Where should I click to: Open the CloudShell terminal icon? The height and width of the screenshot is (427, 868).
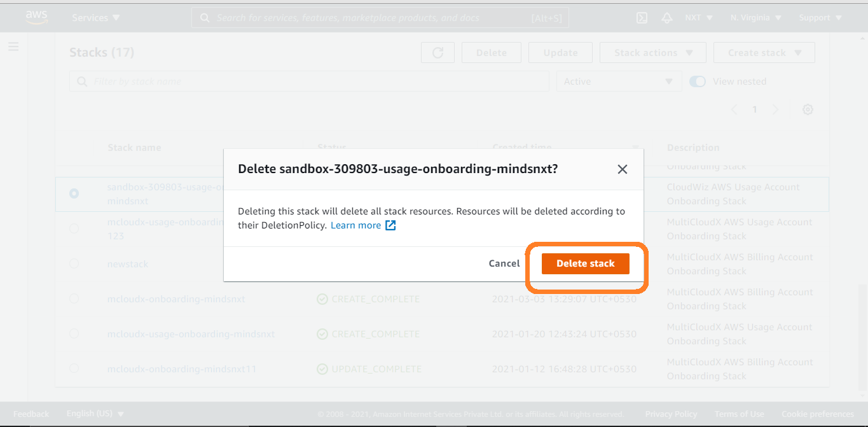click(x=642, y=18)
